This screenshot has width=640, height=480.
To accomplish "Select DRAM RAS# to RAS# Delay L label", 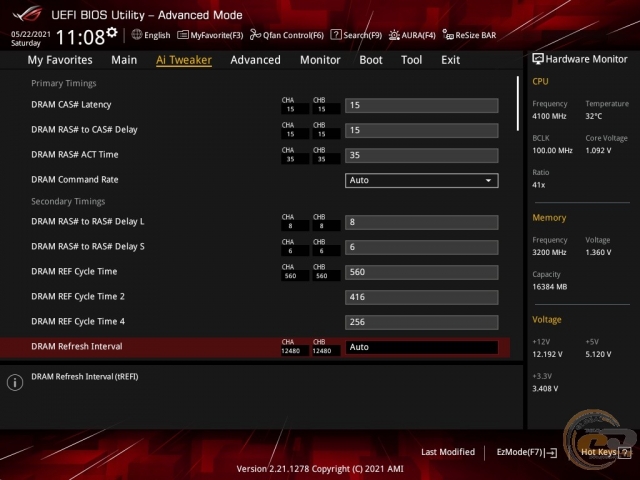I will tap(88, 222).
